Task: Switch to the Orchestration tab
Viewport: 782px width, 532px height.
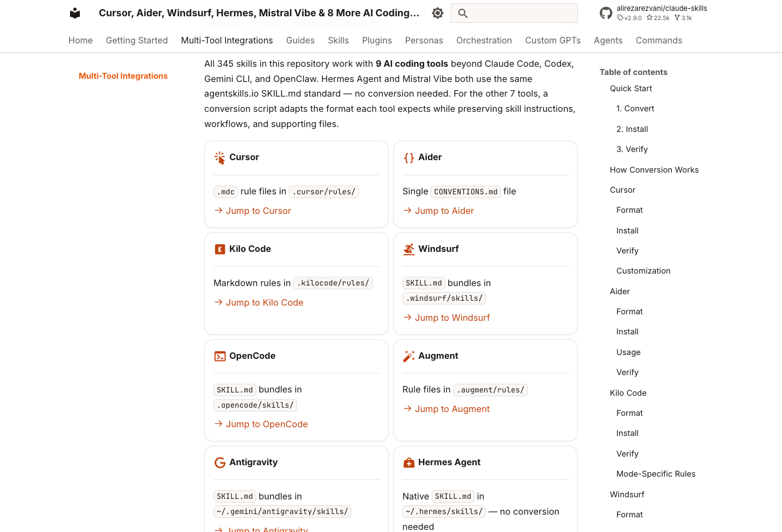Action: click(484, 40)
